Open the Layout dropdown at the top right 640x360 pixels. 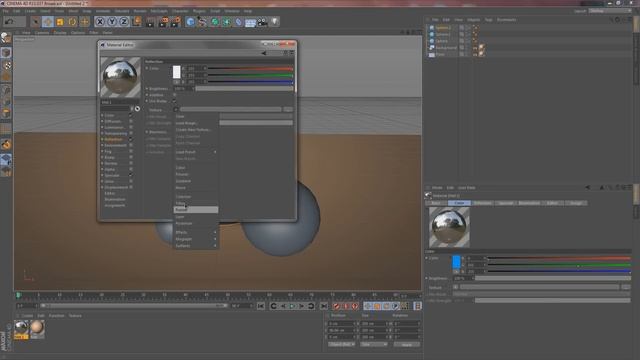coord(610,11)
